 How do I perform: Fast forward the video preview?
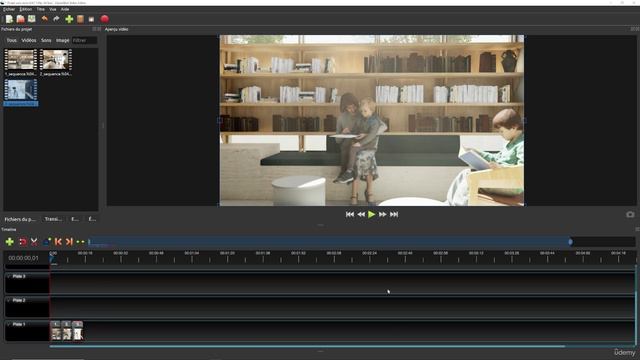(x=382, y=214)
